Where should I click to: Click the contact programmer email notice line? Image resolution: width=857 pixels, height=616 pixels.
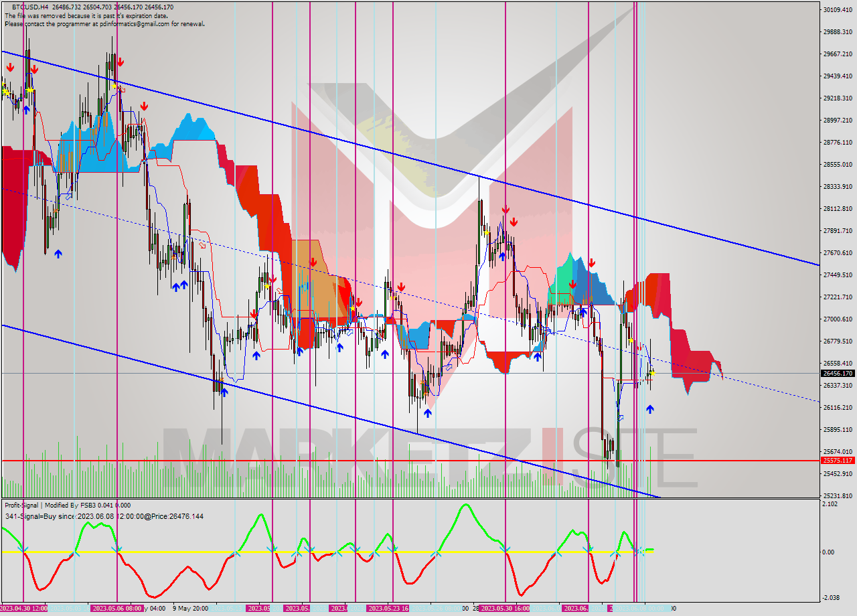tap(104, 23)
